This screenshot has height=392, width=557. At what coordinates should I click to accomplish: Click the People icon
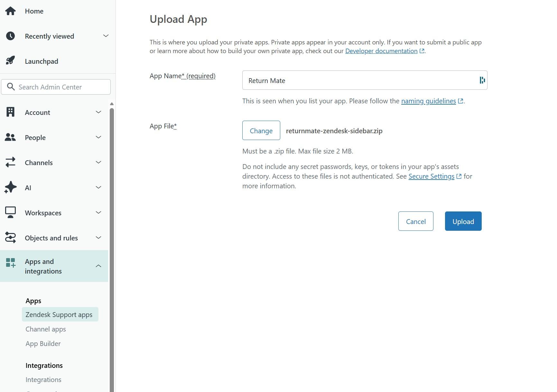(10, 137)
